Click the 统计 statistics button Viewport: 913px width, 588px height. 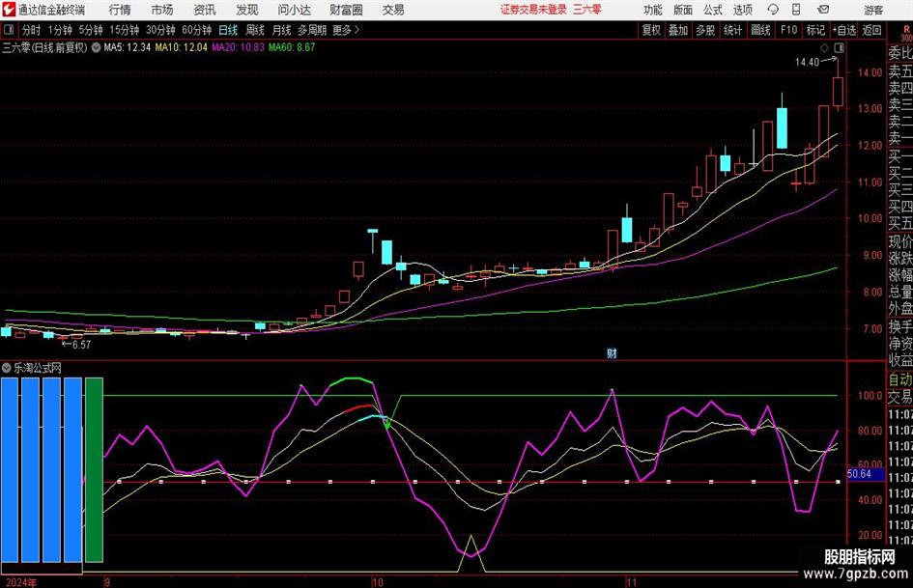tap(732, 30)
